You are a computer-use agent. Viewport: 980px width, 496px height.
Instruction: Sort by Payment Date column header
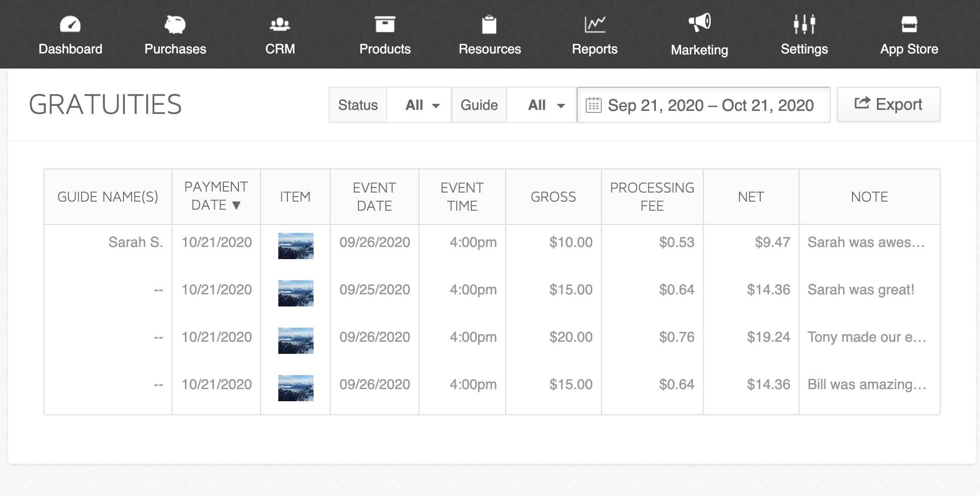(216, 196)
